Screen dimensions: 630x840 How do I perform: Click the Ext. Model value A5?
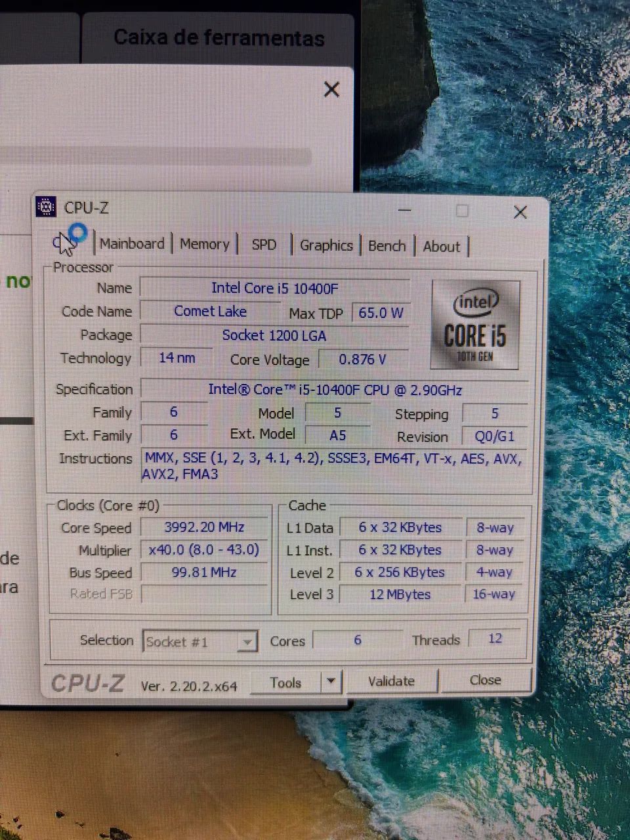coord(338,435)
